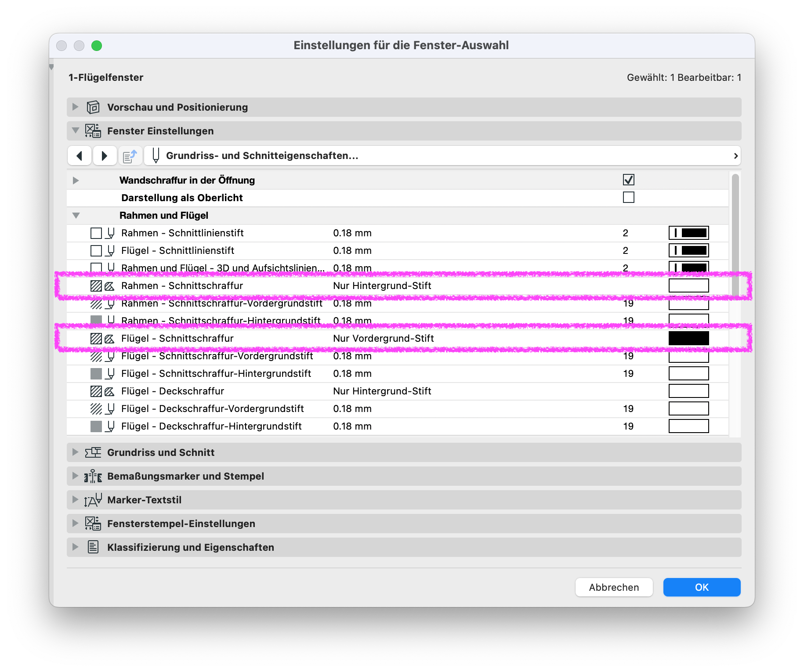Tick the Rahmen - Schnittlinienstift row checkbox
Screen dimensions: 804x672
(96, 233)
